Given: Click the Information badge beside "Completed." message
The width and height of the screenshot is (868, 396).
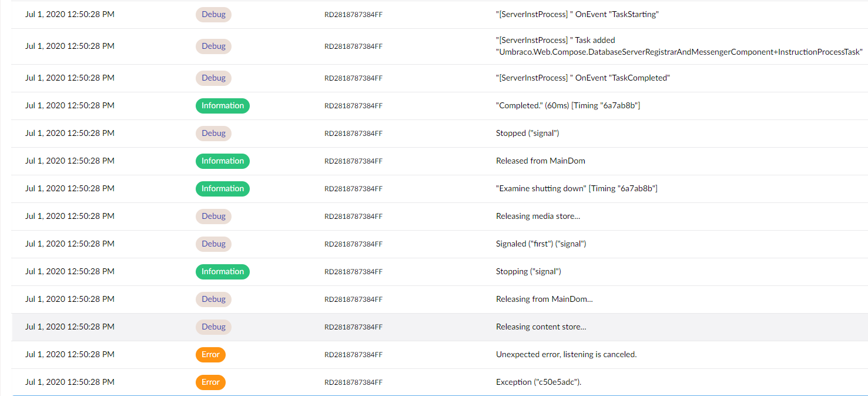Looking at the screenshot, I should coord(222,105).
